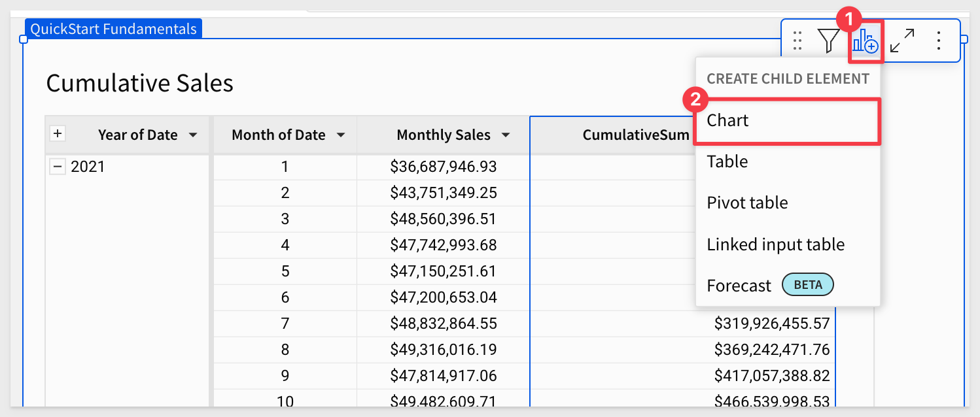Click the drag handle dots icon
The image size is (980, 417).
coord(797,41)
